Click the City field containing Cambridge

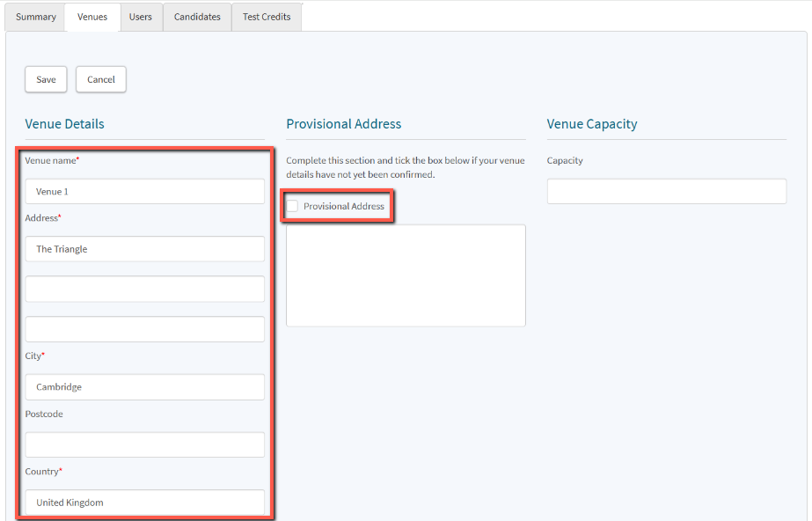[144, 387]
